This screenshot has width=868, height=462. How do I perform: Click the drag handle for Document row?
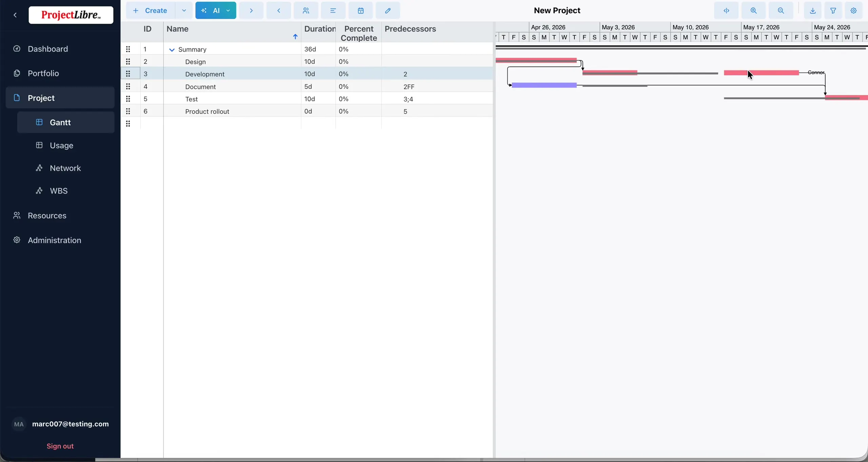(x=128, y=86)
